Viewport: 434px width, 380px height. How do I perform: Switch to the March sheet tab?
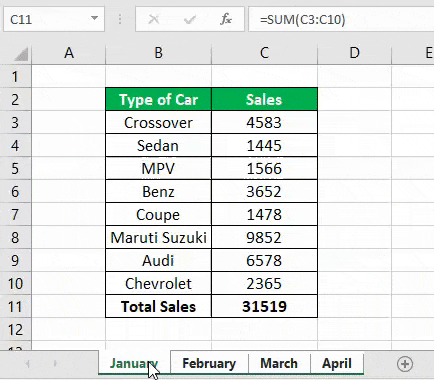[x=279, y=363]
